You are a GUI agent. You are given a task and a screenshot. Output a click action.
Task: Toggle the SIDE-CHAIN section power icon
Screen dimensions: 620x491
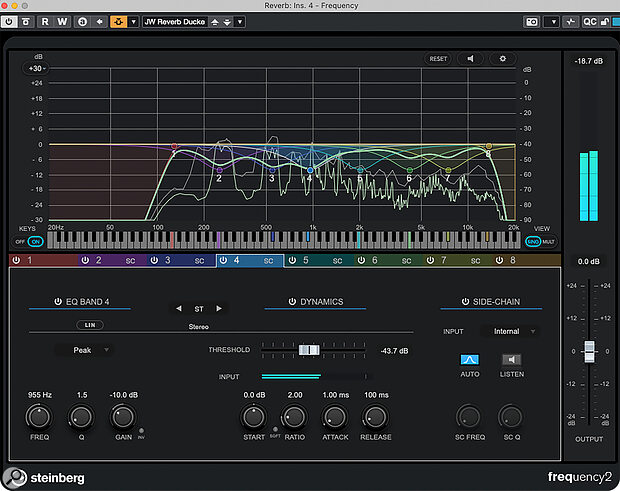click(x=465, y=302)
